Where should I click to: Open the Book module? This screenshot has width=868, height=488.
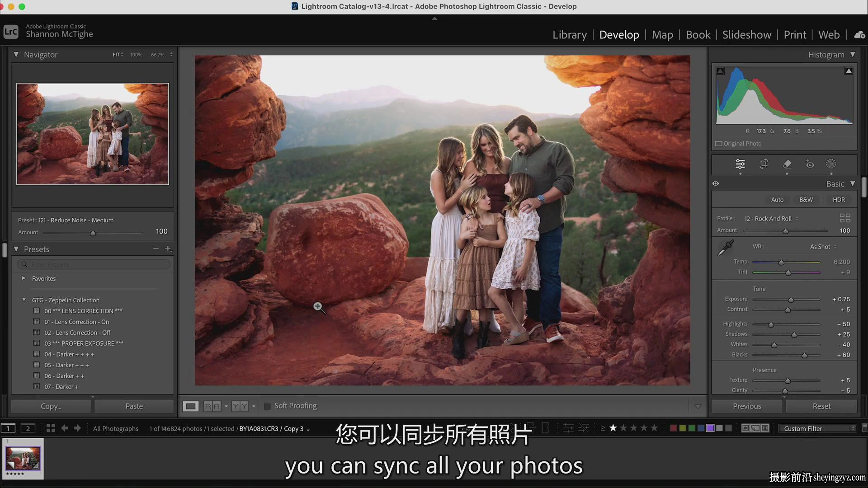coord(698,35)
